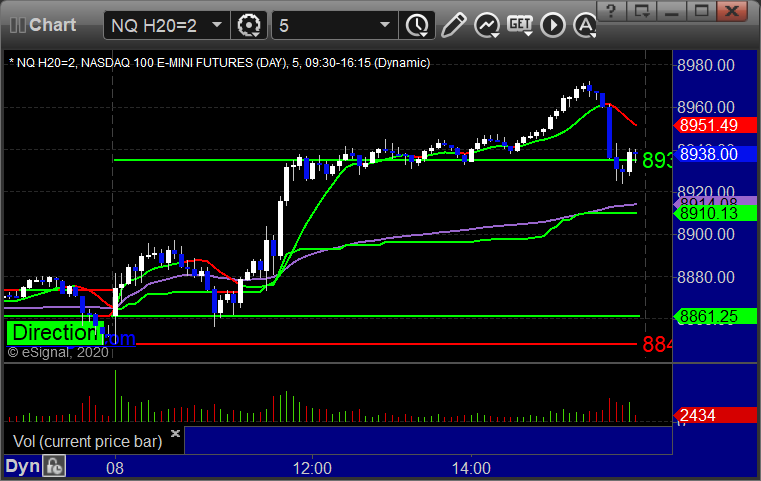The image size is (761, 481).
Task: Click the 8880.00 price axis label
Action: (x=706, y=277)
